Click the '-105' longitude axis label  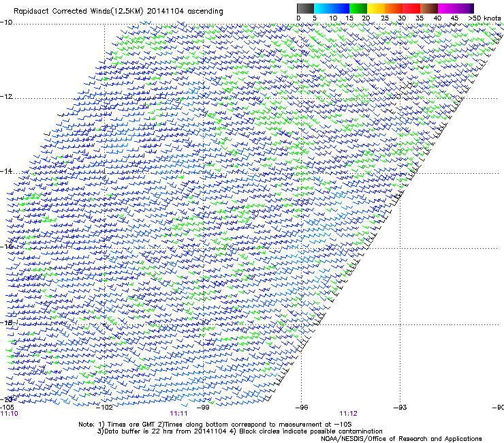point(7,408)
